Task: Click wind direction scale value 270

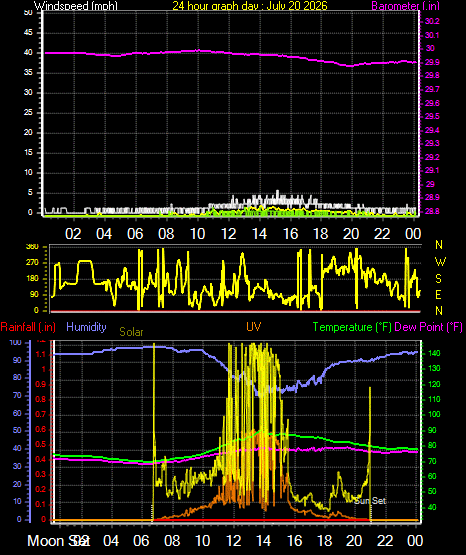Action: coord(32,263)
